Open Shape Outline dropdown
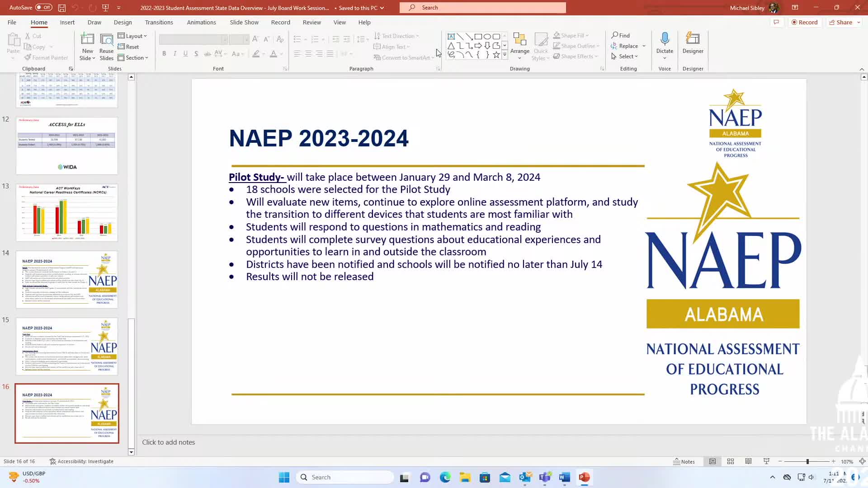868x488 pixels. click(x=576, y=46)
